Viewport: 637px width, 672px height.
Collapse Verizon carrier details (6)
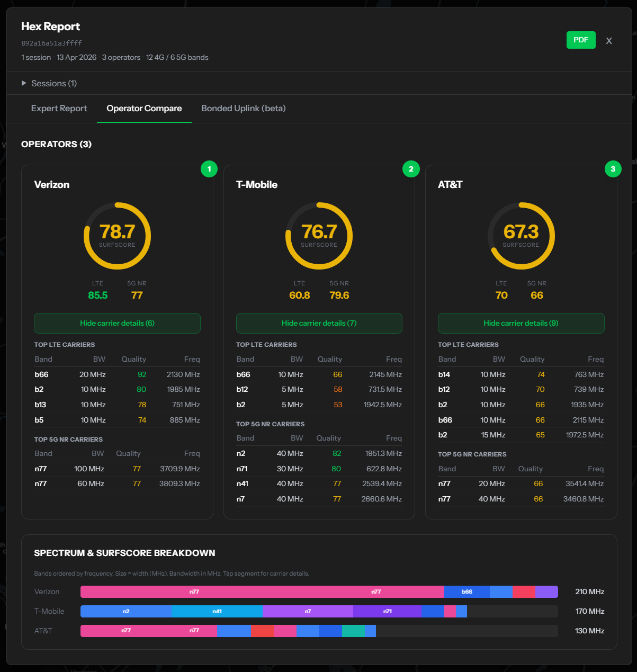click(117, 323)
